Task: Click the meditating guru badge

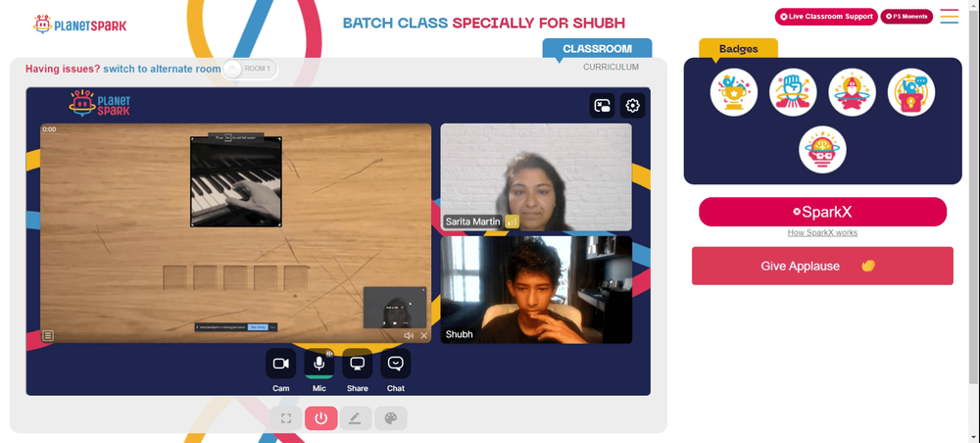Action: pos(852,92)
